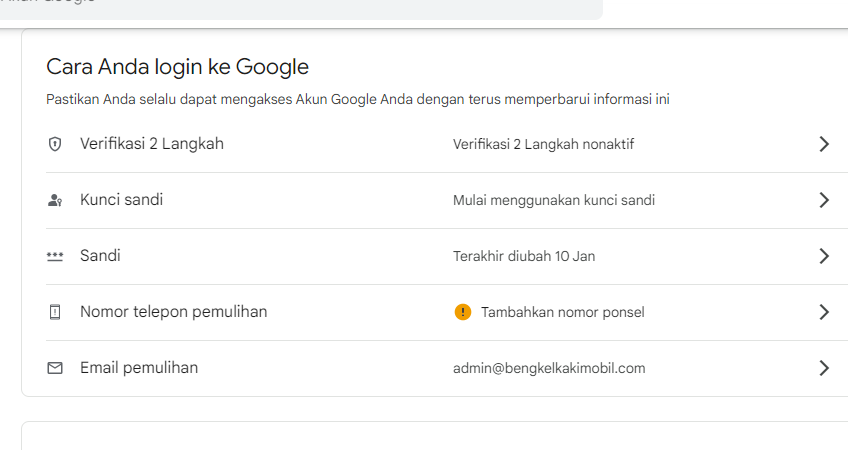Viewport: 848px width, 450px height.
Task: Click Mulai menggunakan kunci sandi
Action: pyautogui.click(x=554, y=200)
